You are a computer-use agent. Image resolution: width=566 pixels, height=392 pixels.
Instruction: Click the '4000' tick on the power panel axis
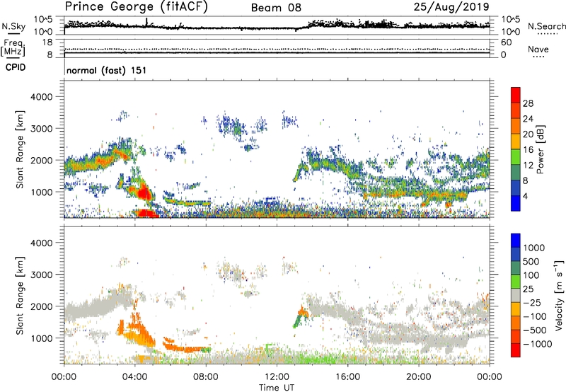click(x=42, y=97)
